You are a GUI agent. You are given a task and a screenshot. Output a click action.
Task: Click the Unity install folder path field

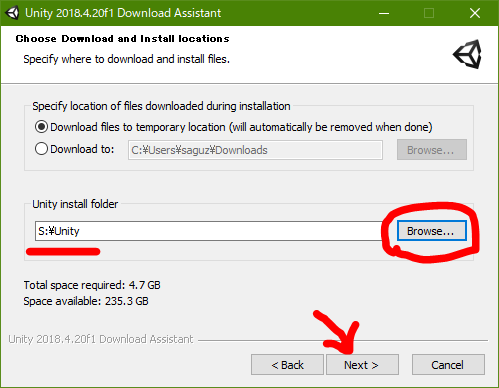209,231
